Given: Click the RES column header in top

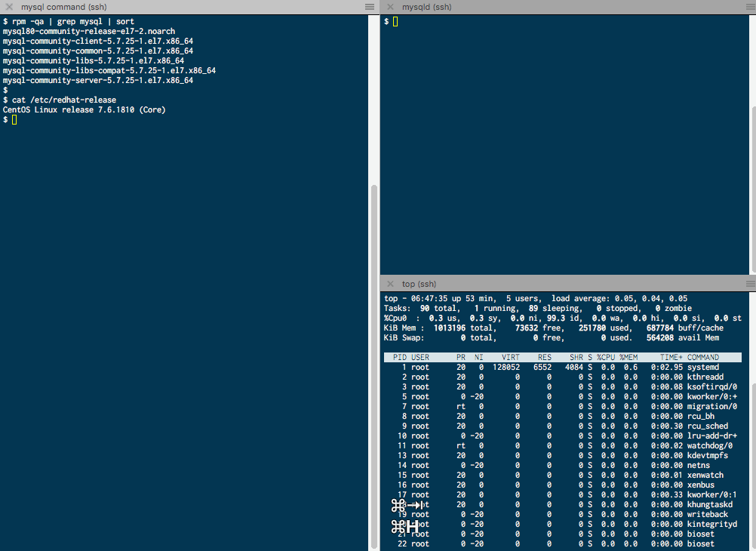Looking at the screenshot, I should pyautogui.click(x=544, y=358).
